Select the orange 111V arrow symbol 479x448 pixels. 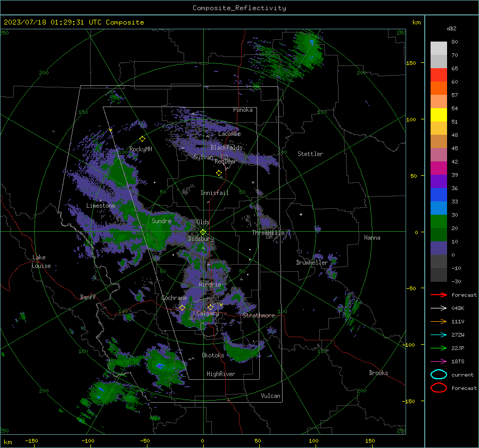pos(439,321)
